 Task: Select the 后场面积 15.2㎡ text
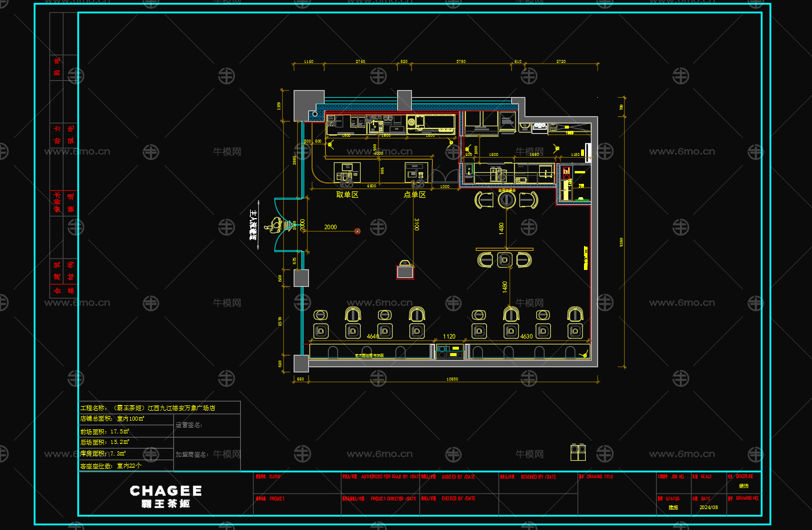[x=105, y=443]
